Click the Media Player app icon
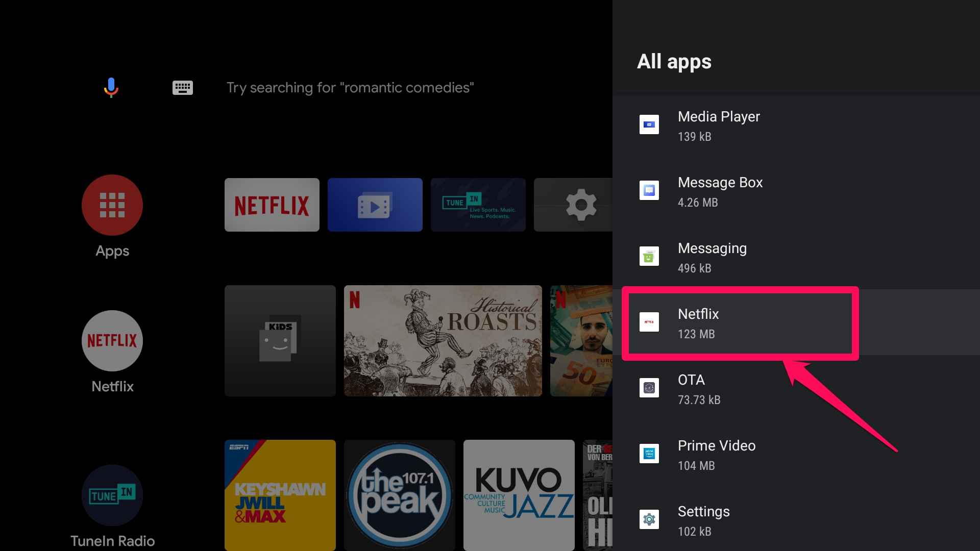This screenshot has width=980, height=551. coord(649,124)
